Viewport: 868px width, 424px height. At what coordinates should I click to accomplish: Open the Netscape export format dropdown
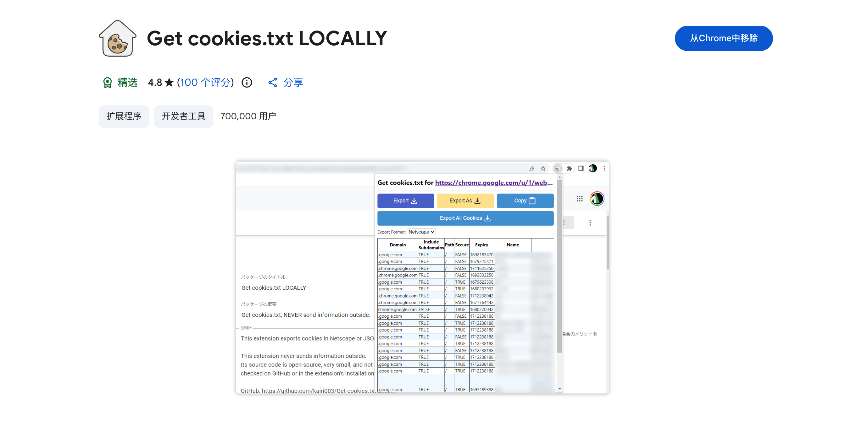click(421, 232)
